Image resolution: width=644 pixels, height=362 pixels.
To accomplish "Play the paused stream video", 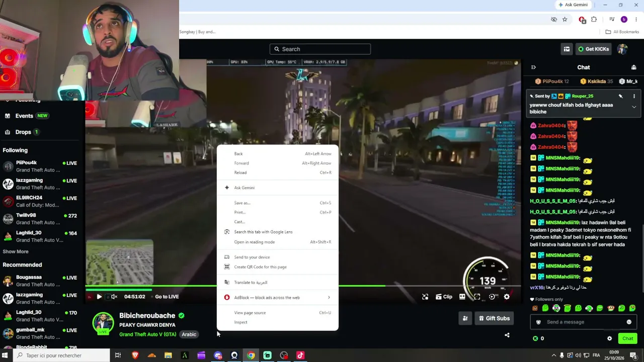I will click(99, 297).
